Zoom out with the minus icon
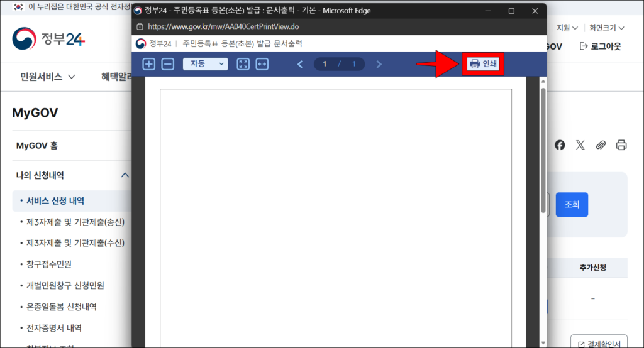644x348 pixels. pyautogui.click(x=168, y=64)
